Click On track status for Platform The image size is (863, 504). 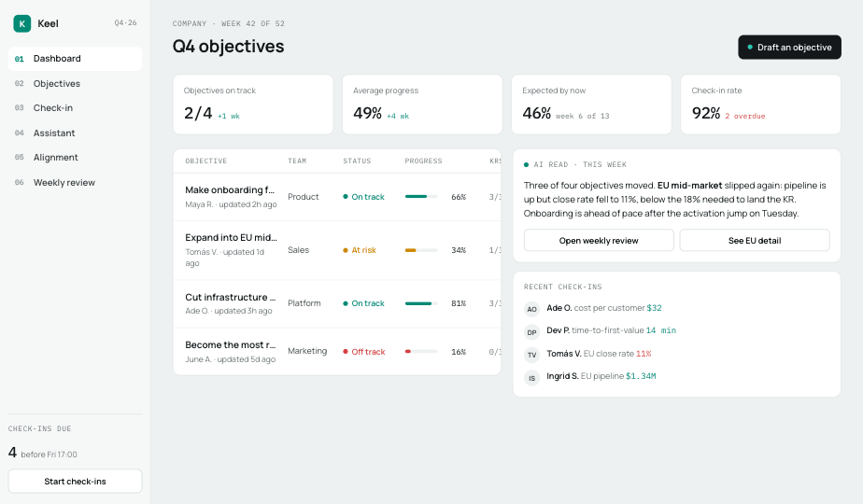coord(363,303)
